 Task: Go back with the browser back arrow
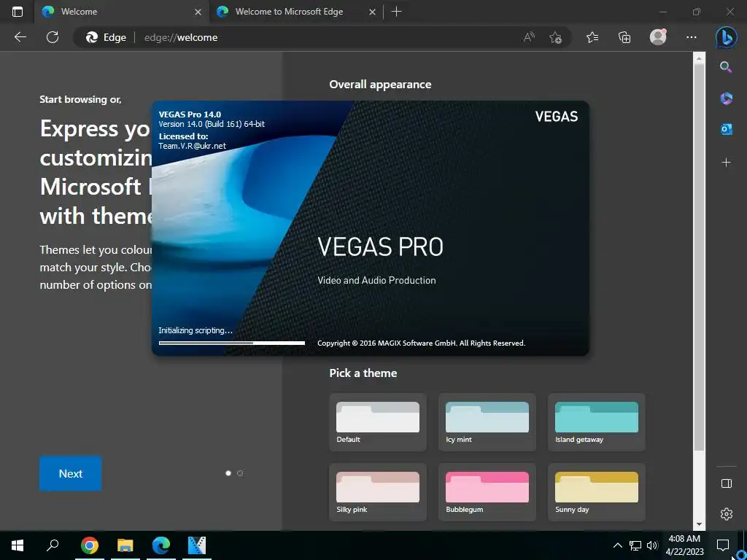[20, 37]
